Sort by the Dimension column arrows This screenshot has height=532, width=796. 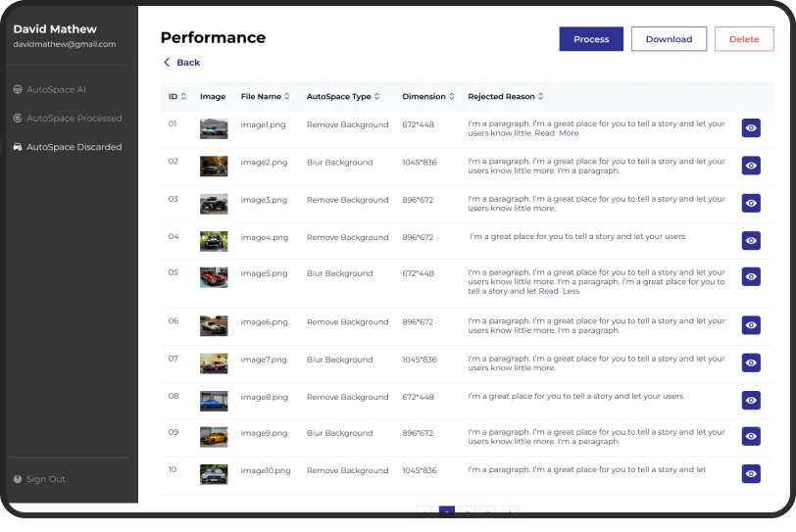click(x=452, y=97)
